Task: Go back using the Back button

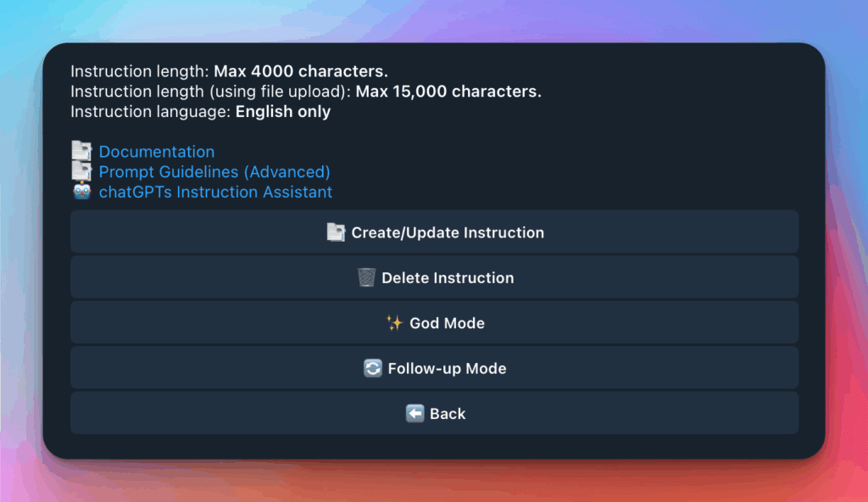Action: (434, 414)
